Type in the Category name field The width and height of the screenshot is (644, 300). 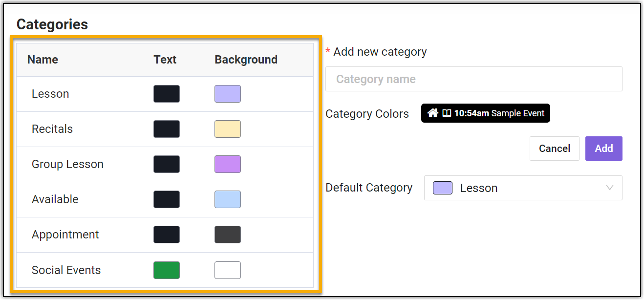tap(473, 79)
